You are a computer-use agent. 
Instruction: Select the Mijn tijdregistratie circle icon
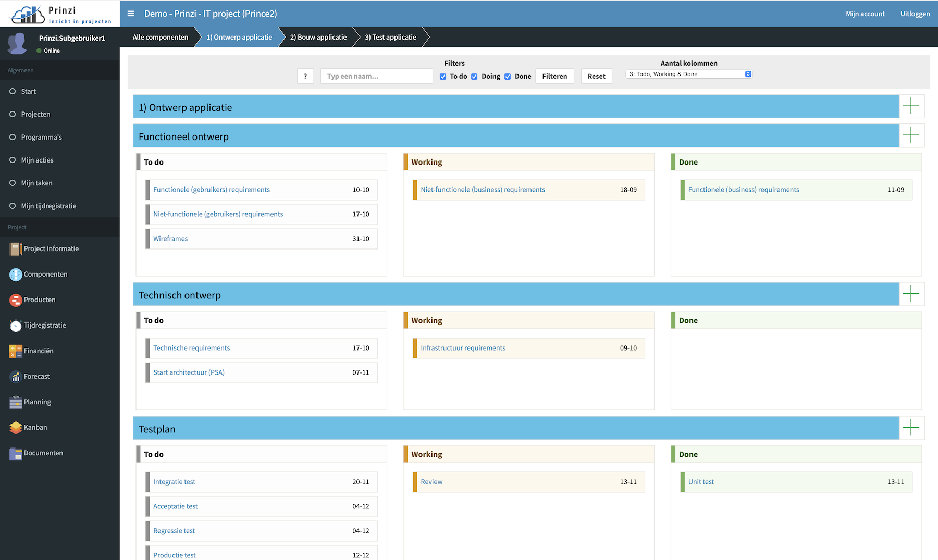(x=13, y=206)
